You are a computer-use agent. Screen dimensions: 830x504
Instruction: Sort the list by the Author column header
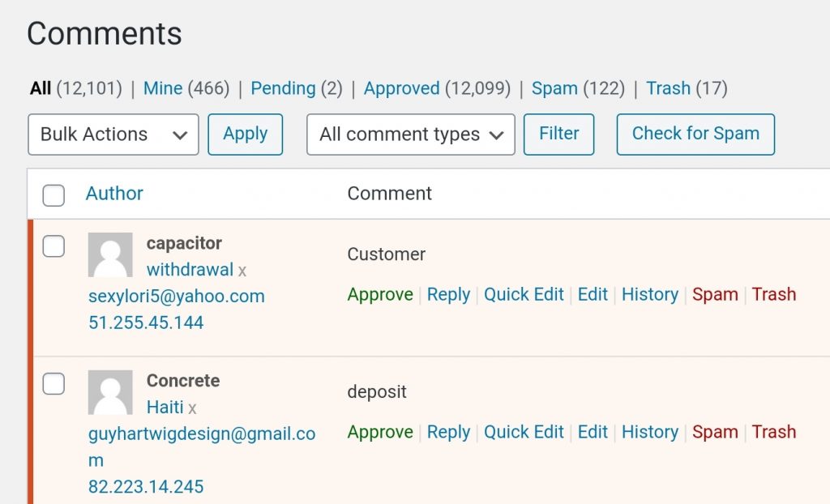(114, 193)
